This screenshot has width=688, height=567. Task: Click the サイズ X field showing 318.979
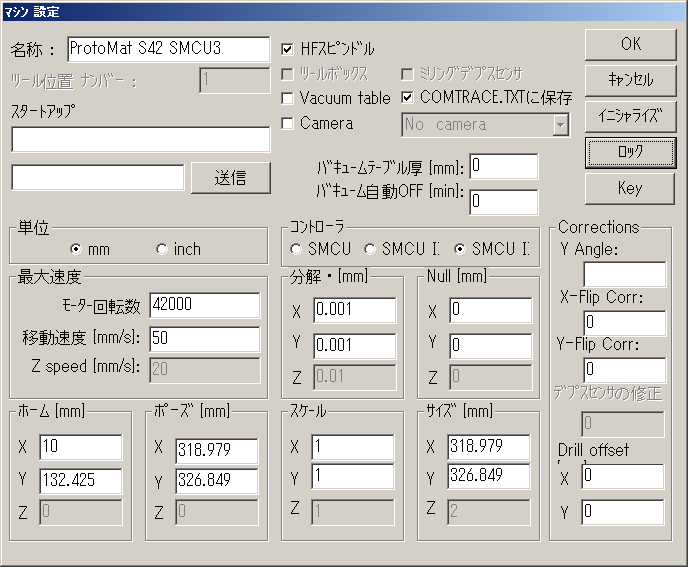point(489,447)
